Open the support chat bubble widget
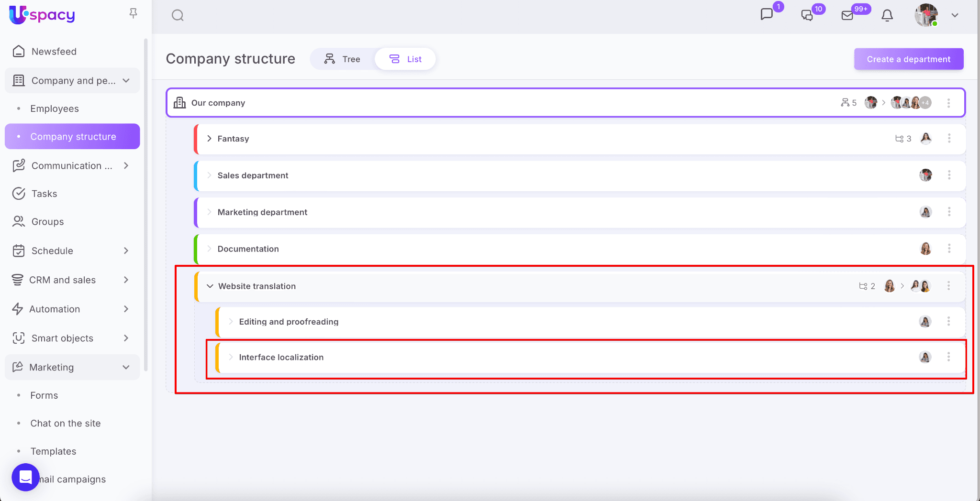This screenshot has width=980, height=501. pyautogui.click(x=25, y=477)
